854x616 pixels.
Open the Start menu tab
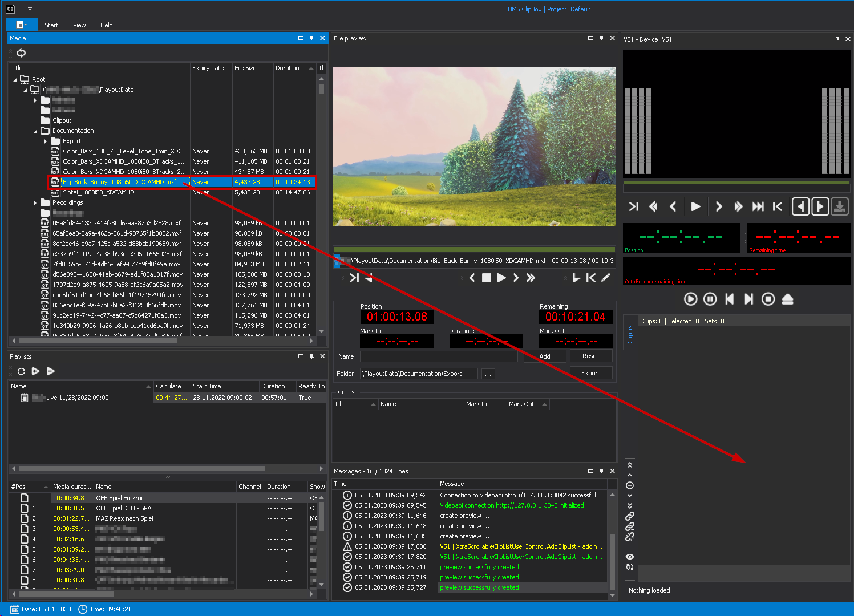(x=51, y=25)
